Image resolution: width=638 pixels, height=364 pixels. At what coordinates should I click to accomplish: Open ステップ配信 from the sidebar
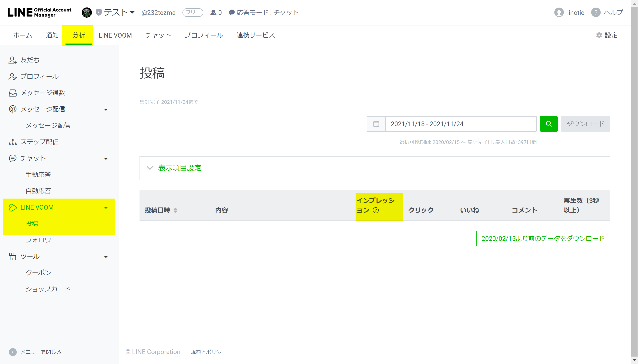[39, 142]
